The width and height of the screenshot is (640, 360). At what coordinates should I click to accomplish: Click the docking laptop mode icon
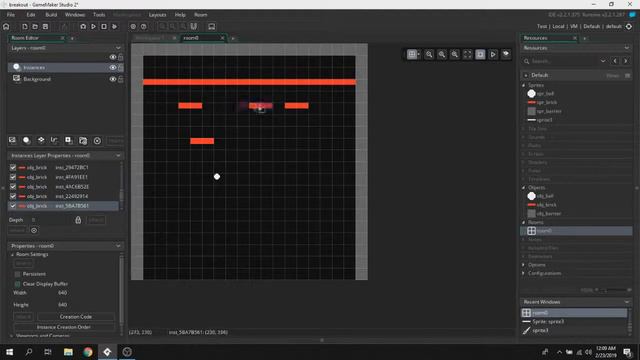(211, 27)
